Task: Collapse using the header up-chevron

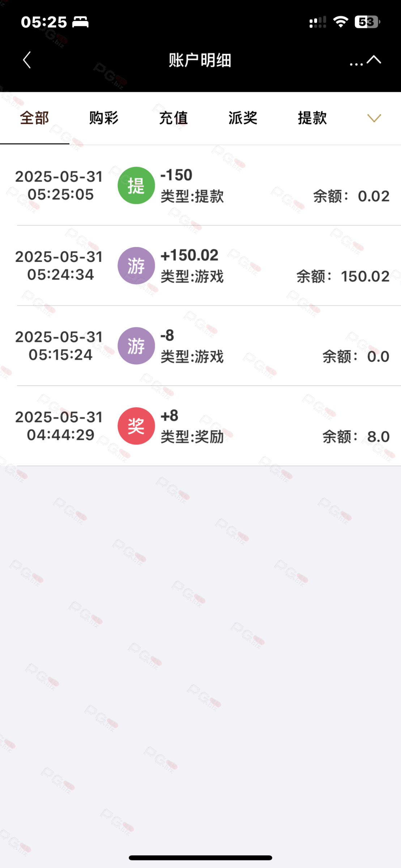Action: [374, 60]
